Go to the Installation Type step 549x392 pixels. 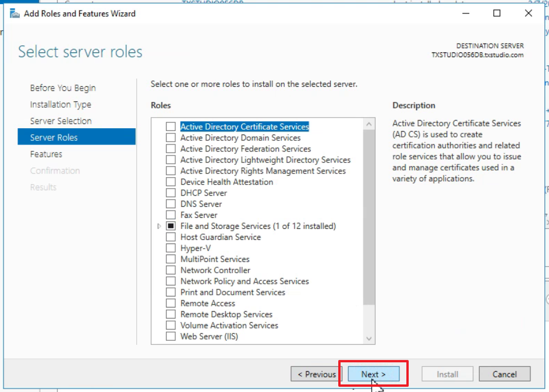(x=61, y=104)
